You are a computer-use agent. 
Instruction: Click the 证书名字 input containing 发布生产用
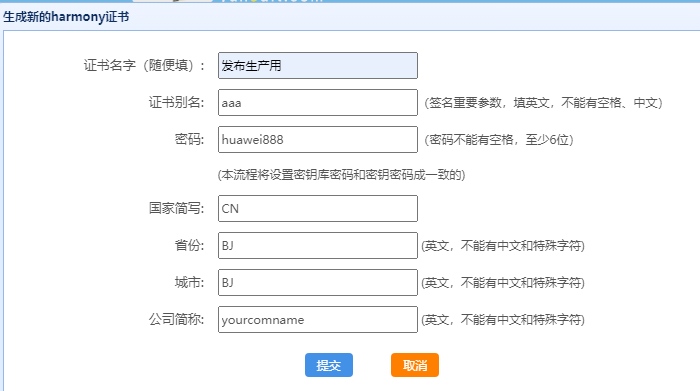[318, 66]
